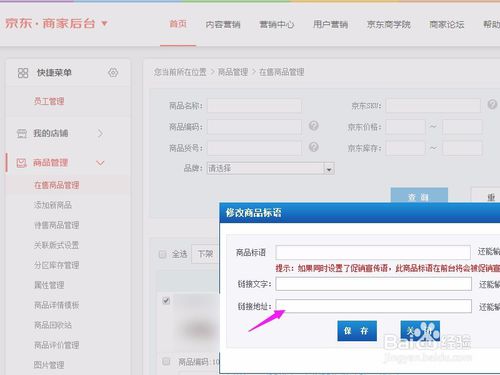Screen dimensions: 500x375
Task: Focus 京东价格 maximum field
Action: pos(462,127)
